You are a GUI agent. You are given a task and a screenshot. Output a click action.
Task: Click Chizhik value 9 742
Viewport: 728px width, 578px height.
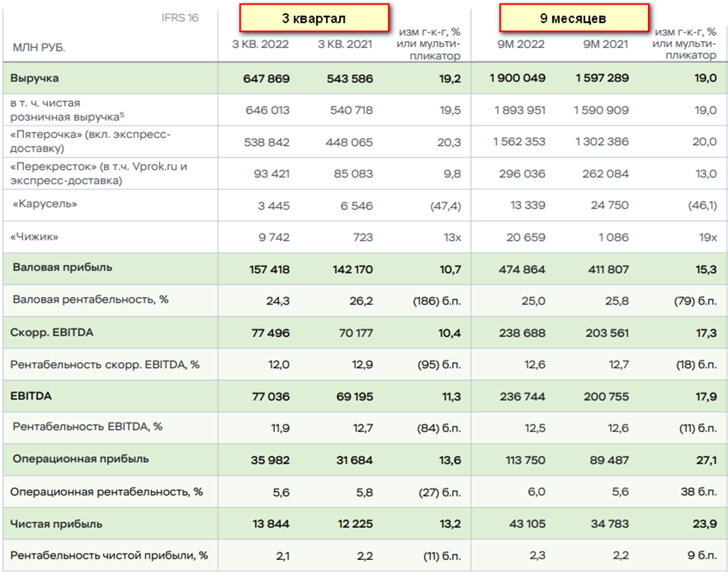[274, 238]
